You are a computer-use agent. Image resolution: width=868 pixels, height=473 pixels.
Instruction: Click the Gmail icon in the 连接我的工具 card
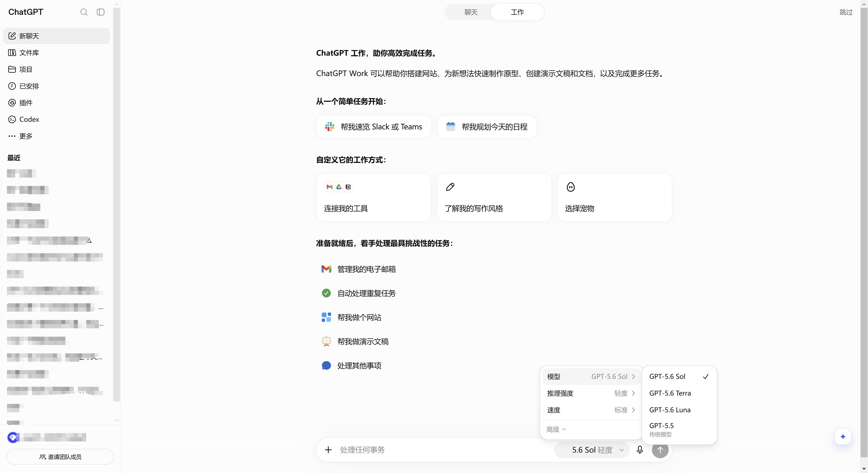[x=329, y=187]
